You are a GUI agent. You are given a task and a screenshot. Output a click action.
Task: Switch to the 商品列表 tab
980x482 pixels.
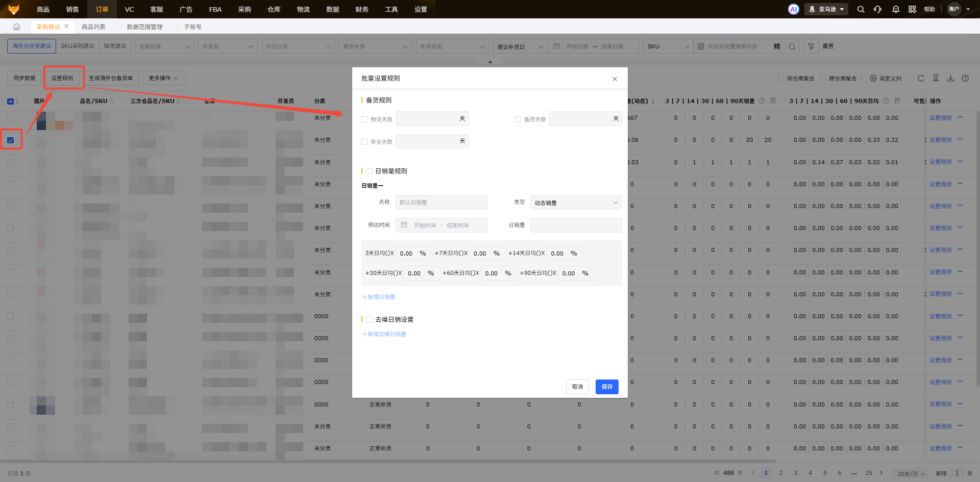tap(93, 27)
